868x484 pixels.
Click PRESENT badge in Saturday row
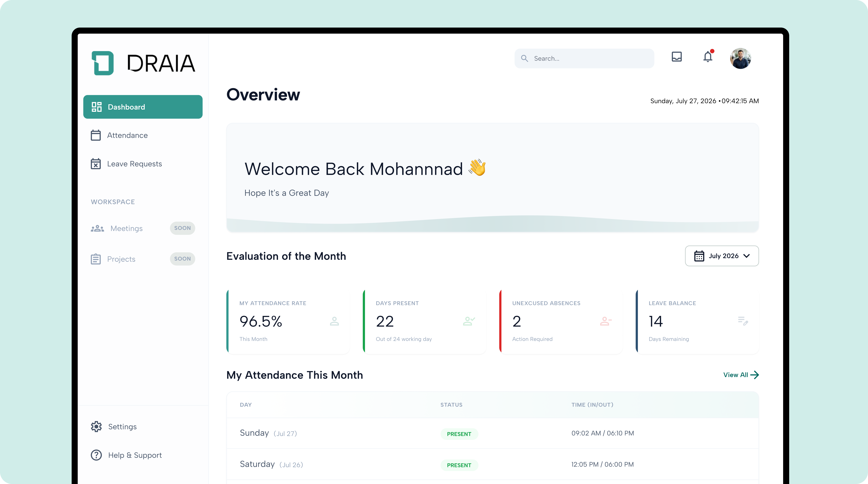pos(459,465)
